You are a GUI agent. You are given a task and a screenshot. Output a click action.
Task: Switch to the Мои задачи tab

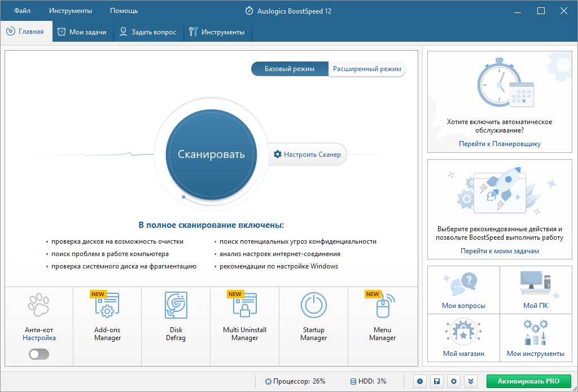pos(82,32)
